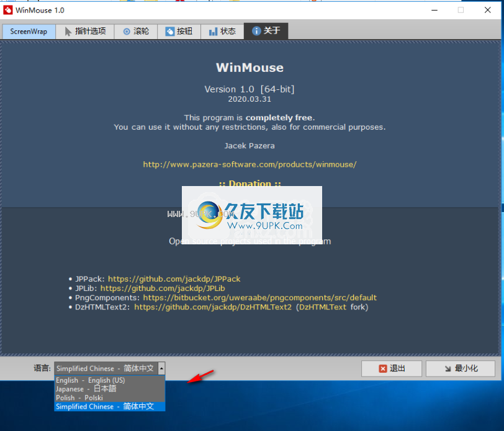Click the info icon on 关于 tab
The image size is (504, 431).
(256, 31)
